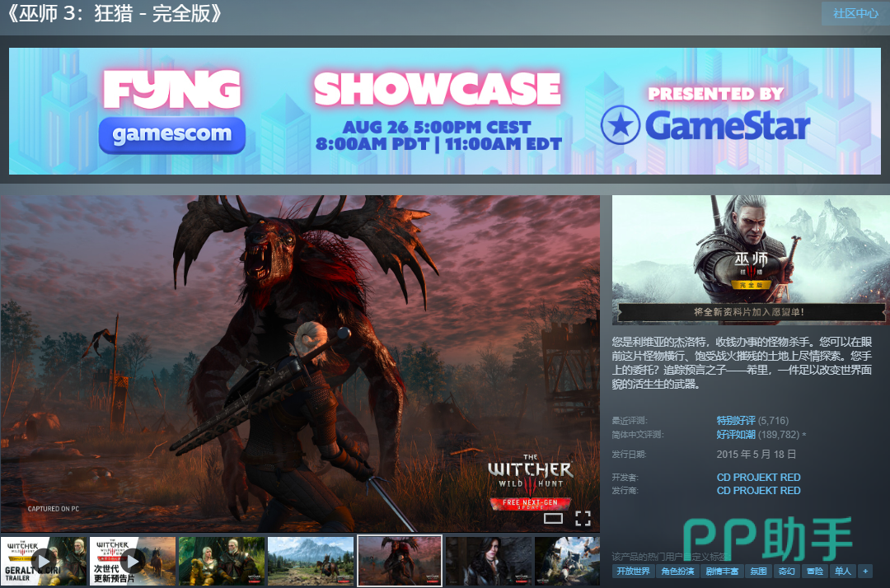Play the 次世代更新预告片 trailer thumbnail
Screen dimensions: 890x588
coord(132,561)
